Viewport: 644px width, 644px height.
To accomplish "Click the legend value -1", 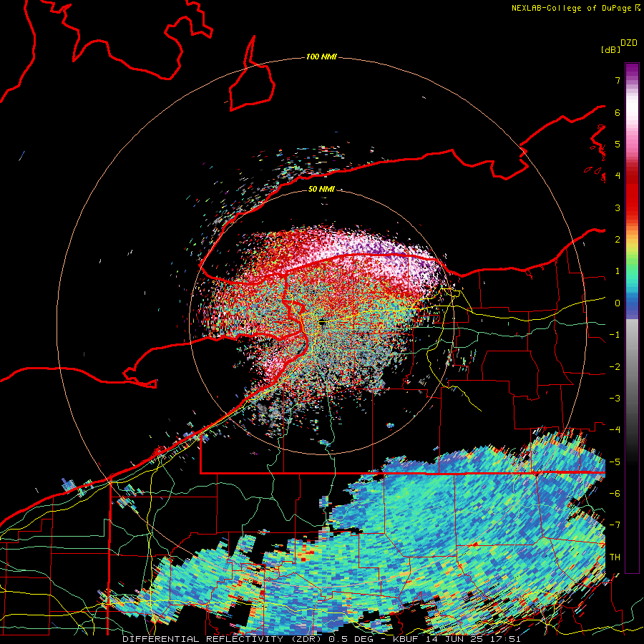I will coord(615,335).
